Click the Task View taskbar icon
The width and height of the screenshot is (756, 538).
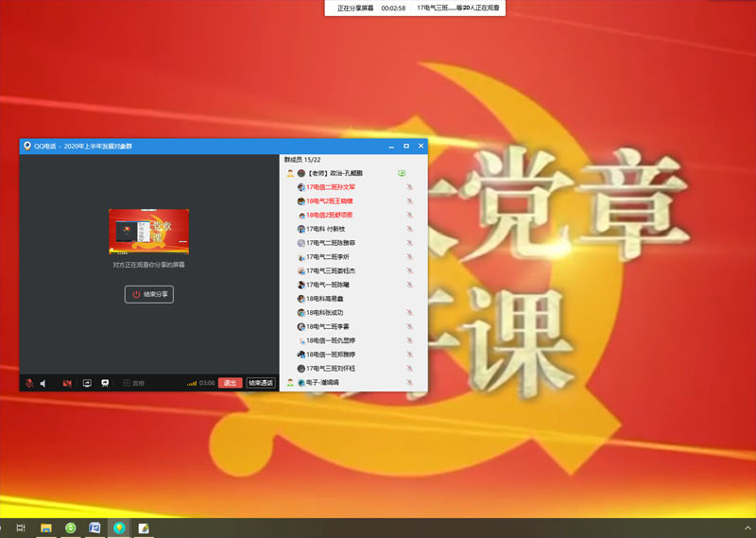pos(21,527)
